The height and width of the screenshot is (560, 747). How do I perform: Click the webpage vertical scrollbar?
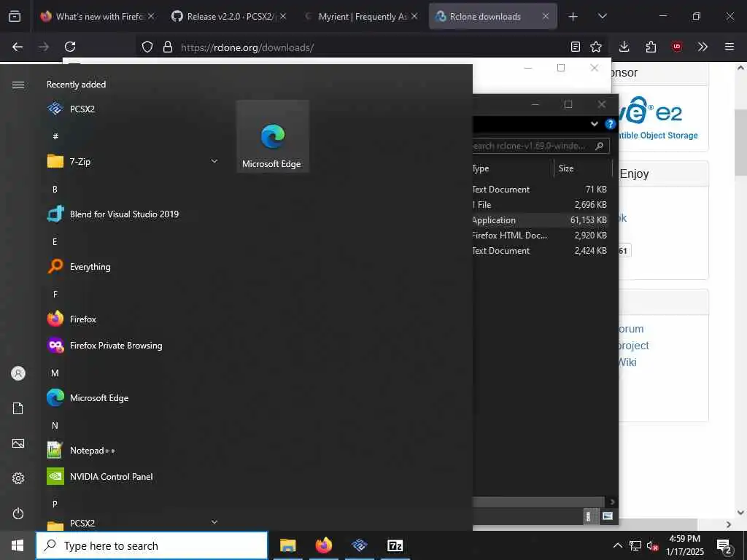pyautogui.click(x=740, y=142)
